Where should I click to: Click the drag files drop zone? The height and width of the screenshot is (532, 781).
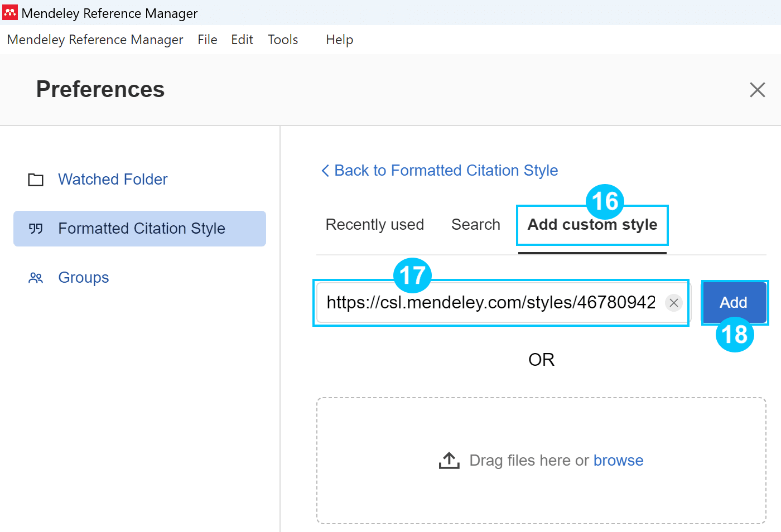[x=541, y=461]
